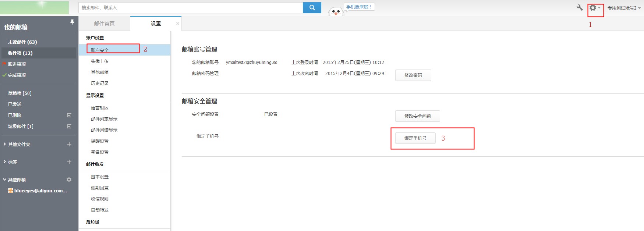Viewport: 644px width, 231px height.
Task: Open 收件箱 (12) folder
Action: [x=20, y=53]
